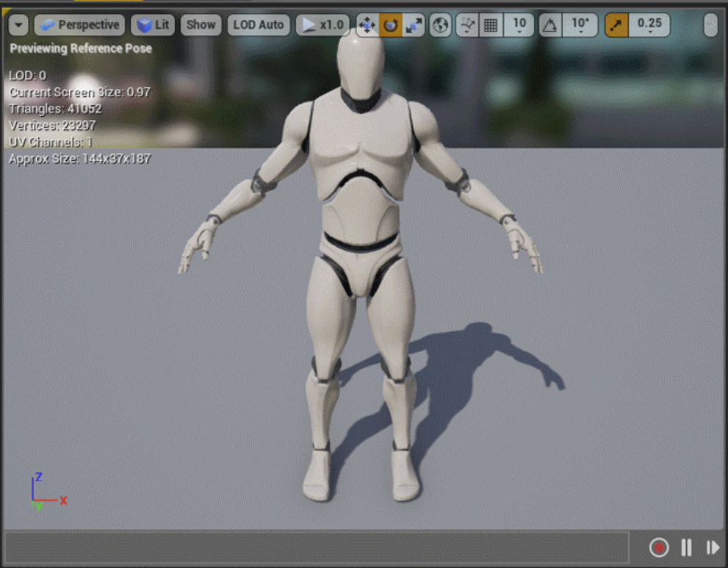Open the Perspective view menu
The width and height of the screenshot is (728, 568).
[79, 24]
